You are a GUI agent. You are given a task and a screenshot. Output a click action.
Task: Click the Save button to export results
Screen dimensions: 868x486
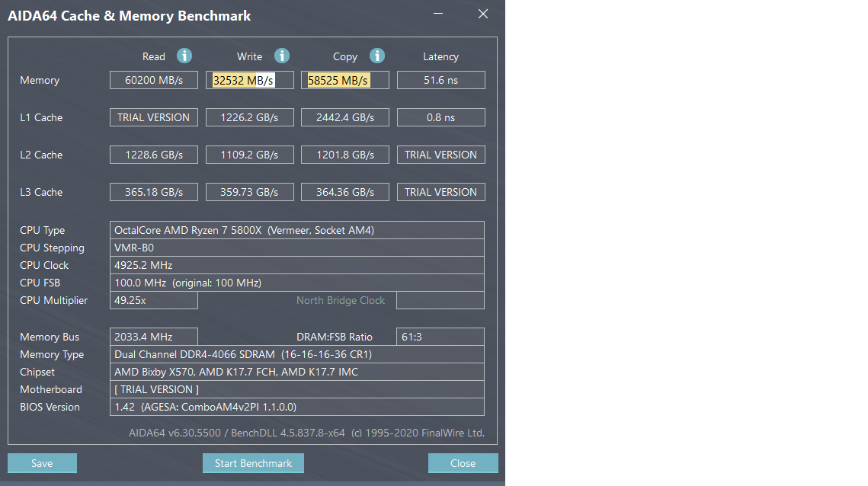click(x=42, y=463)
